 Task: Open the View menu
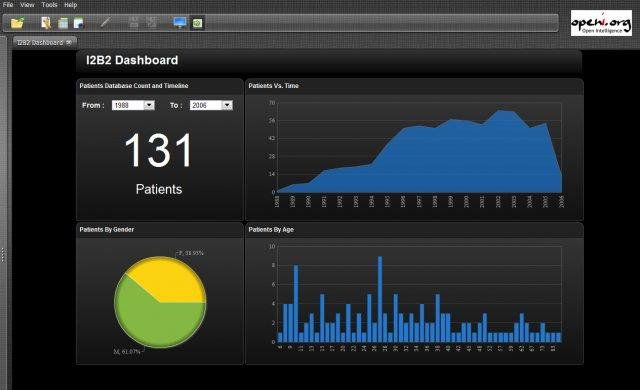tap(27, 5)
